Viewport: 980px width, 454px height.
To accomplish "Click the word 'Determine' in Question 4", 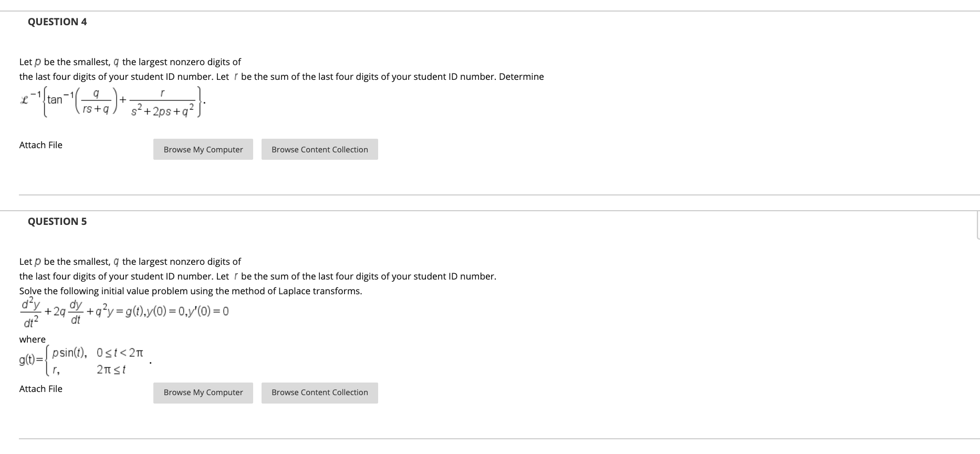I will click(x=522, y=77).
